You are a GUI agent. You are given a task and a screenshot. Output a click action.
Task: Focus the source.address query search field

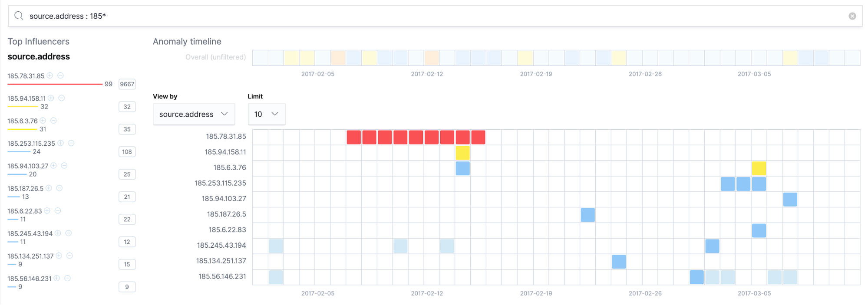coord(435,16)
